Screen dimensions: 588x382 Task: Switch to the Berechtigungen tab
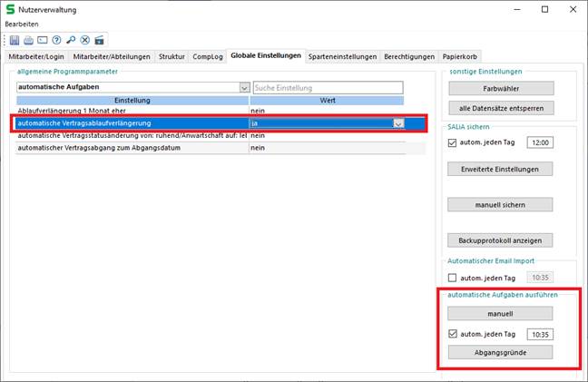[x=410, y=56]
